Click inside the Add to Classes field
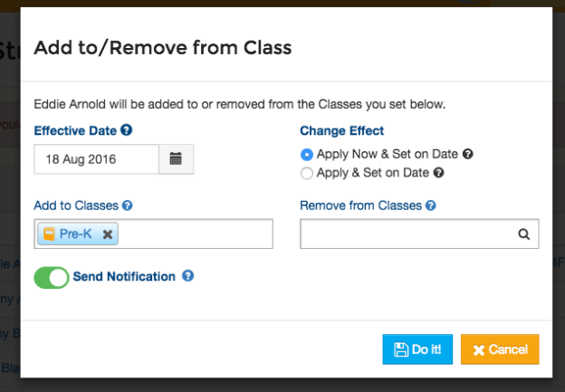Screen dimensions: 565x392 [x=190, y=234]
